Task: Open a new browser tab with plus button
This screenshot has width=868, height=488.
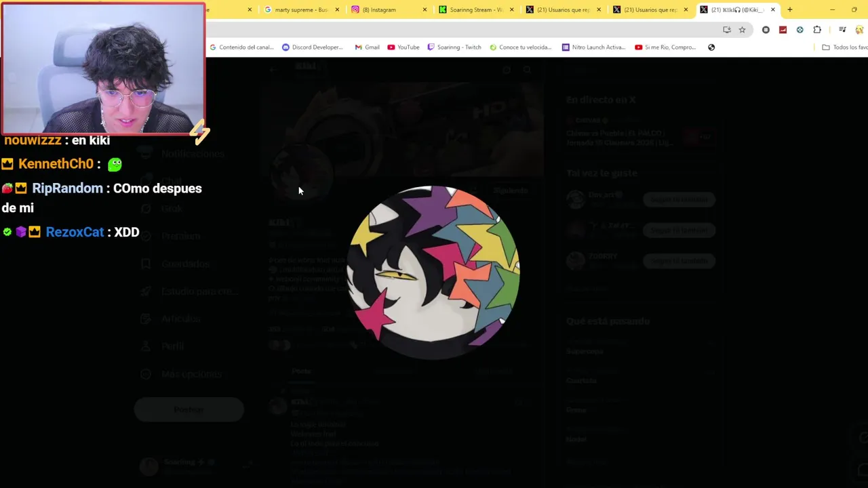Action: (789, 9)
